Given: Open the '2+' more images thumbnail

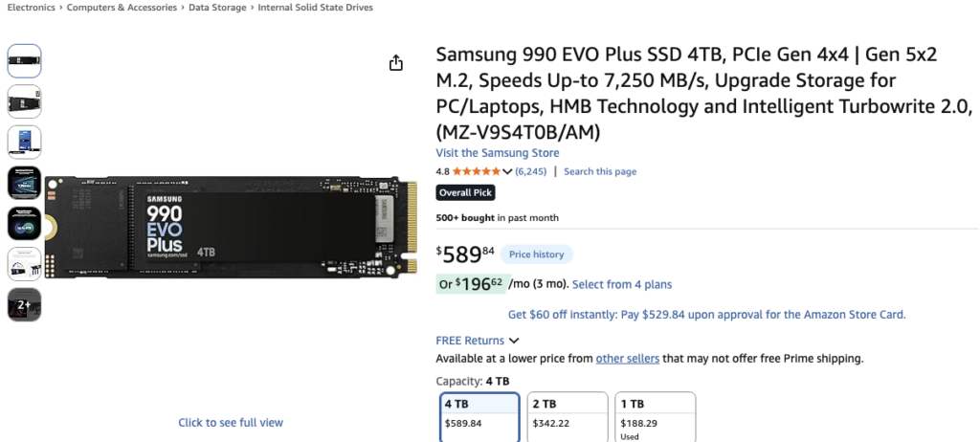Looking at the screenshot, I should tap(24, 304).
